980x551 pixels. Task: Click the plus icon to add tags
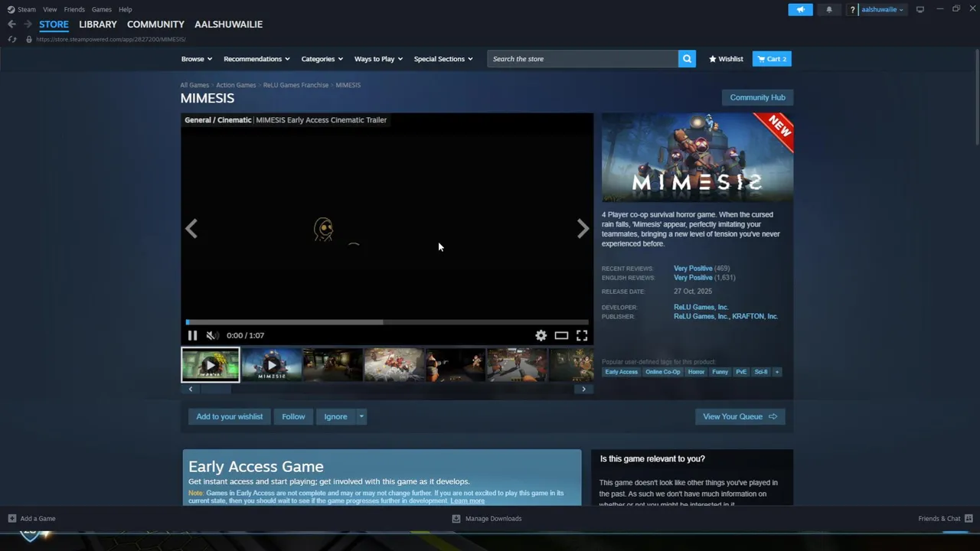click(x=776, y=372)
